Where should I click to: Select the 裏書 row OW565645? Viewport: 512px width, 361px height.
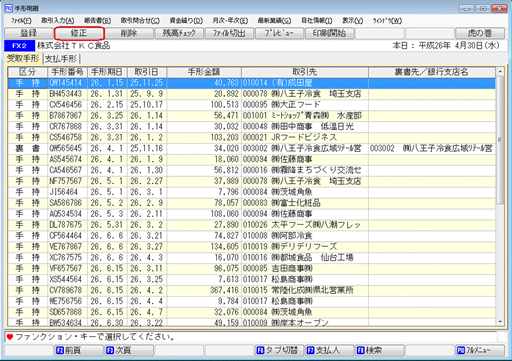(252, 149)
